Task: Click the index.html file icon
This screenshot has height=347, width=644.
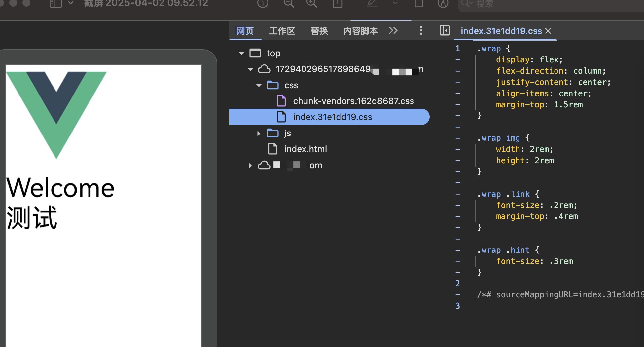Action: pyautogui.click(x=273, y=149)
